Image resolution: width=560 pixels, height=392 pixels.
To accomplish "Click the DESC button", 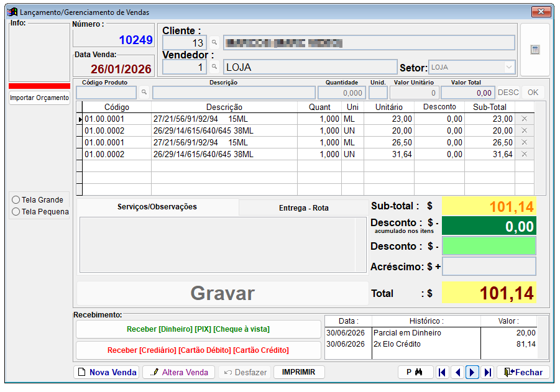I will [508, 93].
